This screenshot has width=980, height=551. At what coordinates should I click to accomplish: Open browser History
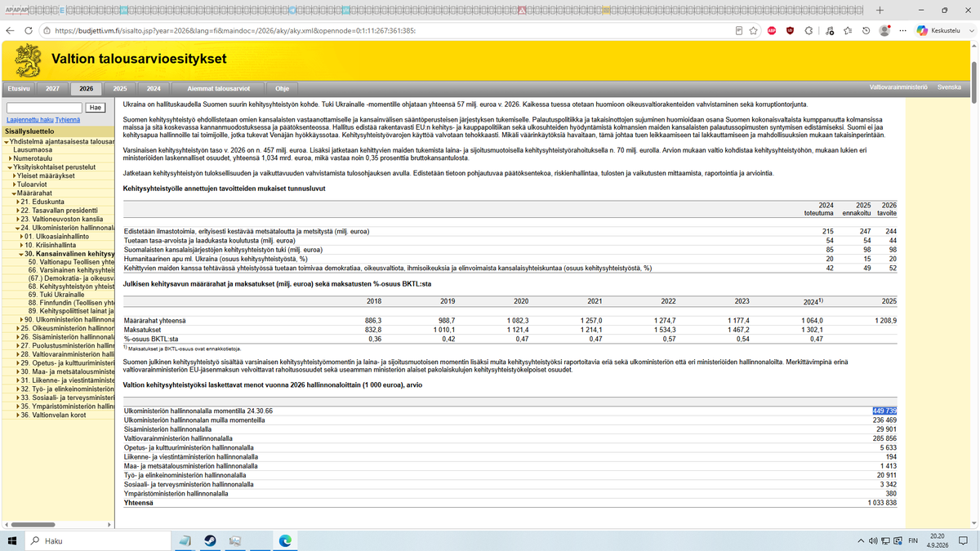pos(866,30)
